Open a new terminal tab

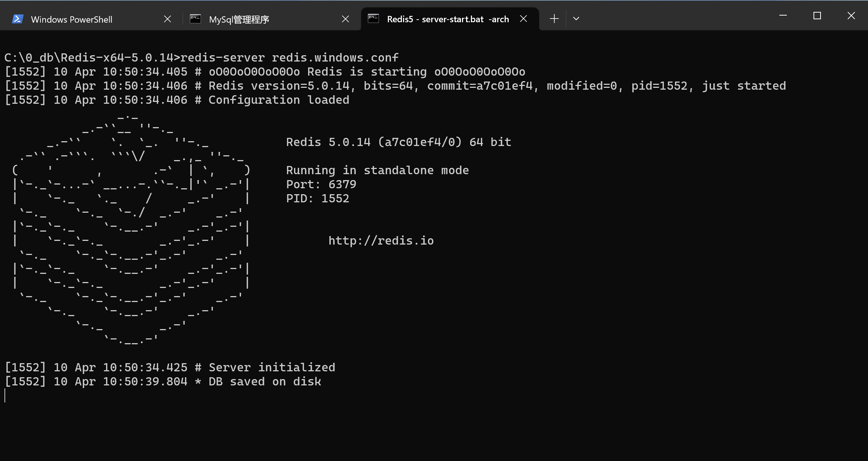554,19
